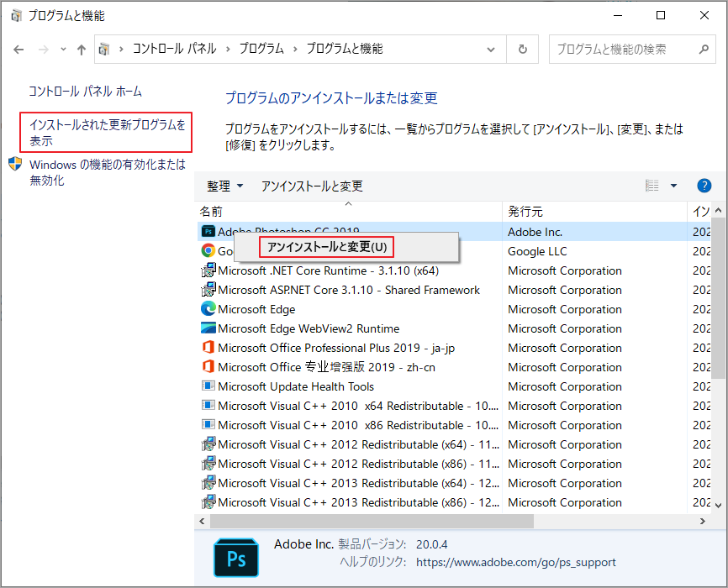Click the プログラム breadcrumb segment
Viewport: 728px width, 588px height.
click(x=261, y=49)
